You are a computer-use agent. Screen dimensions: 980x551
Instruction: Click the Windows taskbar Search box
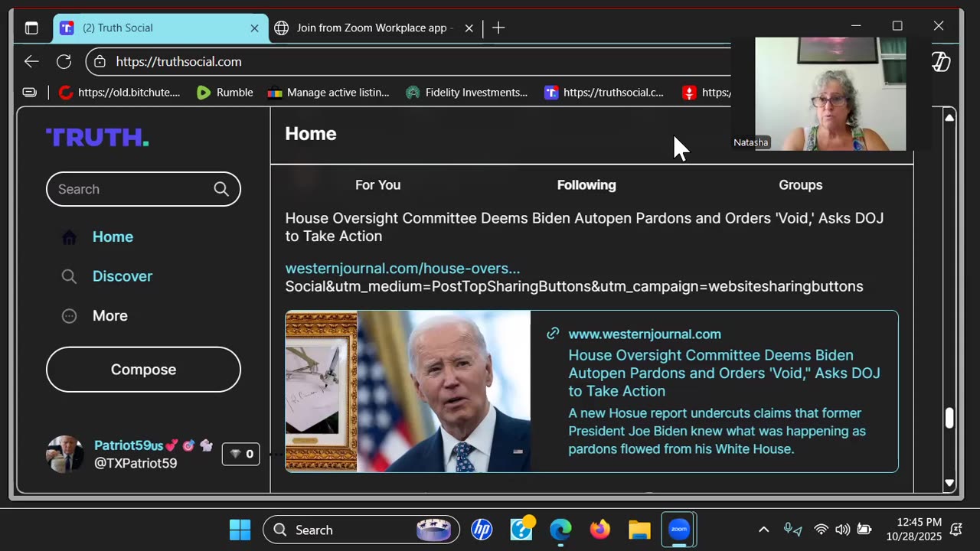(361, 530)
